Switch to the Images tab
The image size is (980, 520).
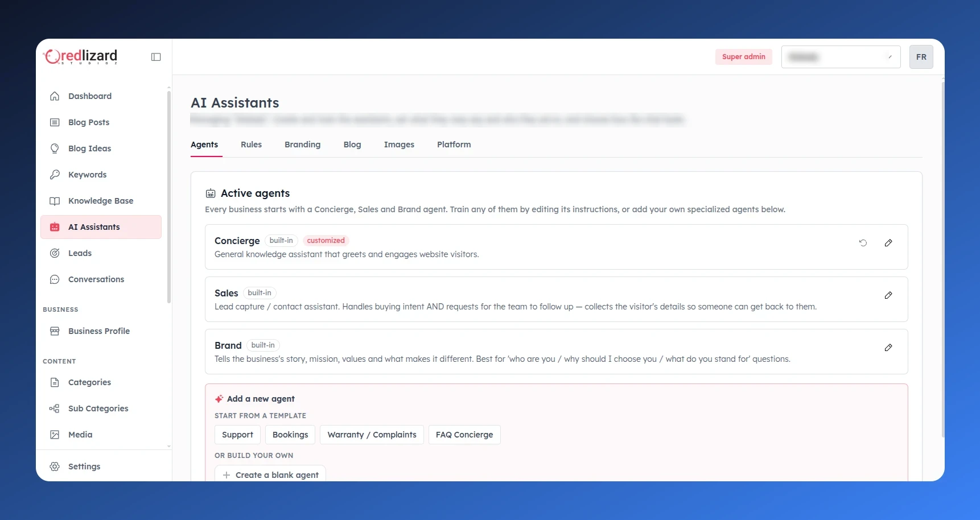[399, 145]
